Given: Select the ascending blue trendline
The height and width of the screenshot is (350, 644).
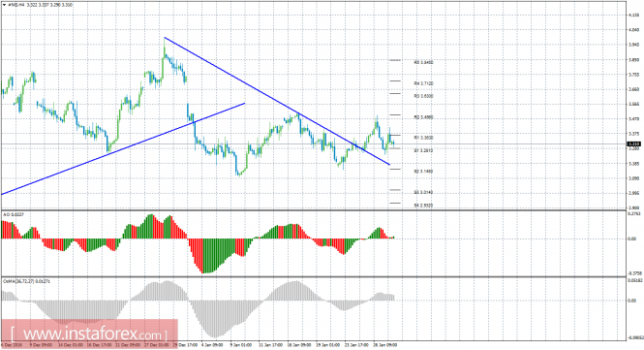Looking at the screenshot, I should click(x=123, y=148).
